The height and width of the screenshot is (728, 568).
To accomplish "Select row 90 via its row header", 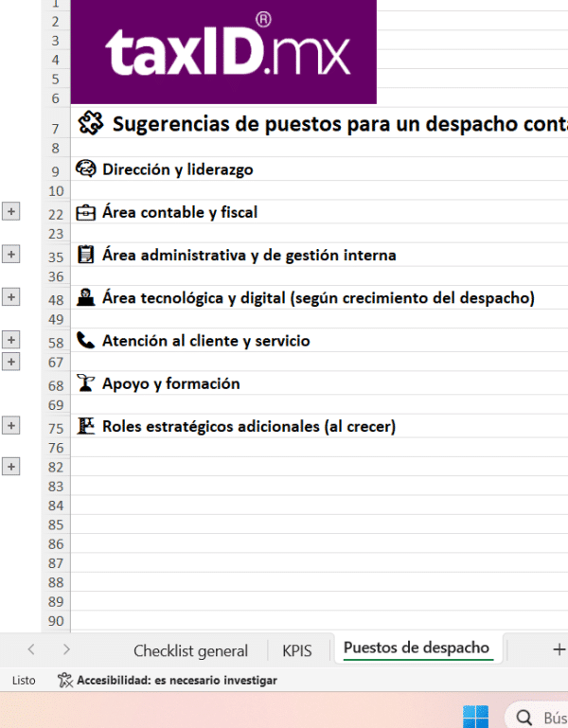I will pyautogui.click(x=55, y=621).
